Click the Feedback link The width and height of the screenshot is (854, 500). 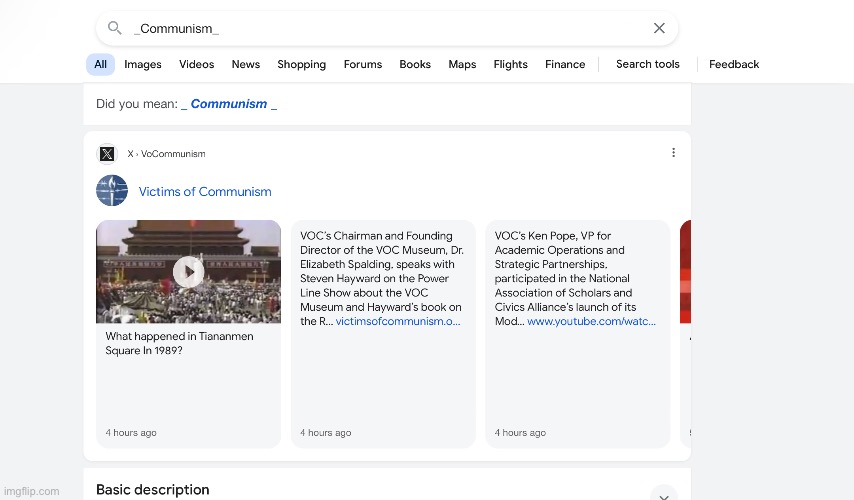click(734, 64)
